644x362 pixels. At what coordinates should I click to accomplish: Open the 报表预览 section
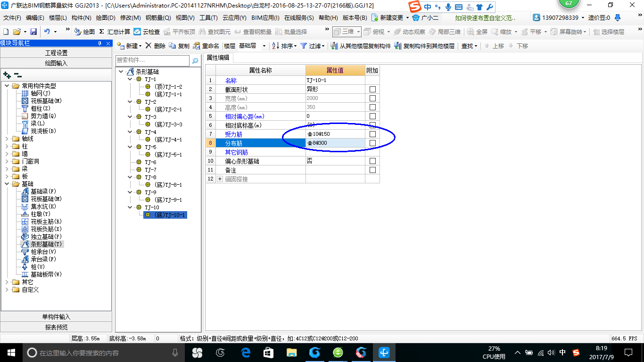[57, 327]
